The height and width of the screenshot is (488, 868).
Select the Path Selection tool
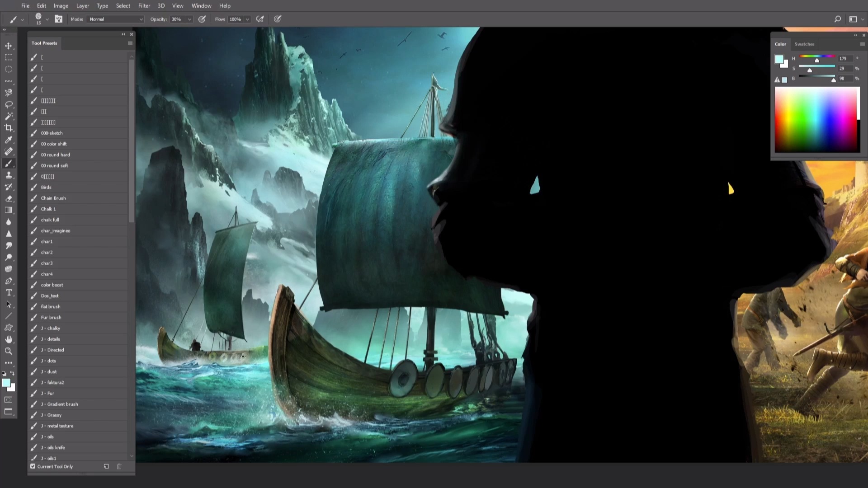[9, 304]
